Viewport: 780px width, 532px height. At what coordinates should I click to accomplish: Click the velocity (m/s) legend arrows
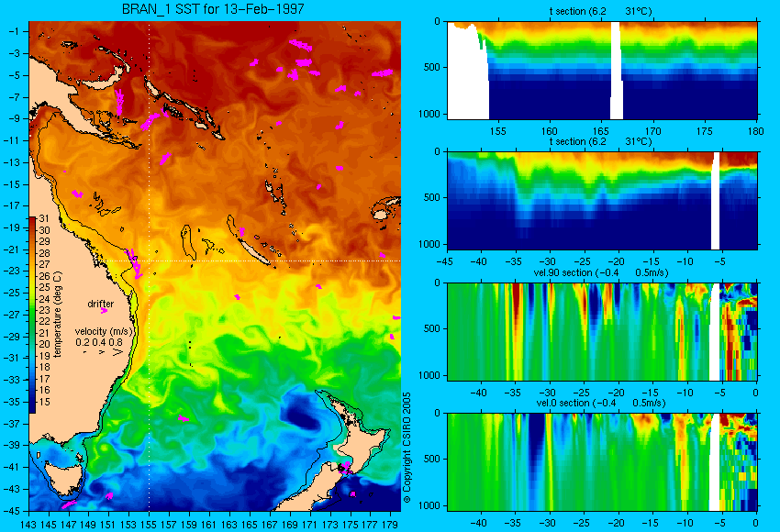[x=104, y=352]
